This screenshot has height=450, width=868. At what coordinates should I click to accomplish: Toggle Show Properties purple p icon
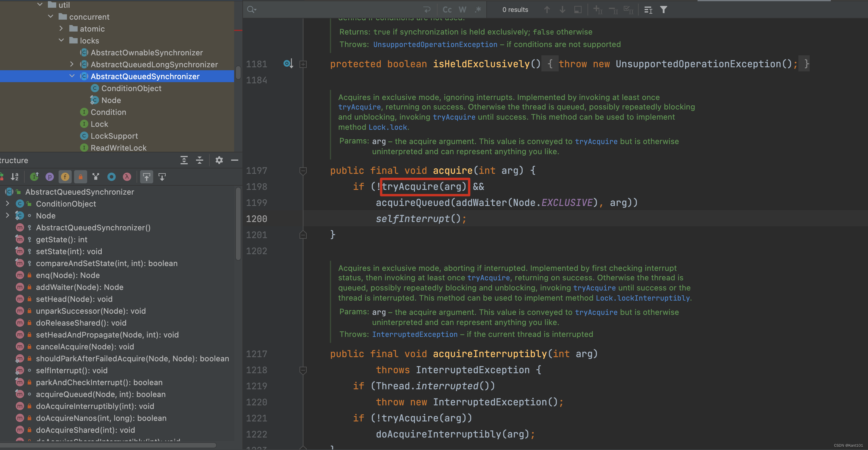50,176
